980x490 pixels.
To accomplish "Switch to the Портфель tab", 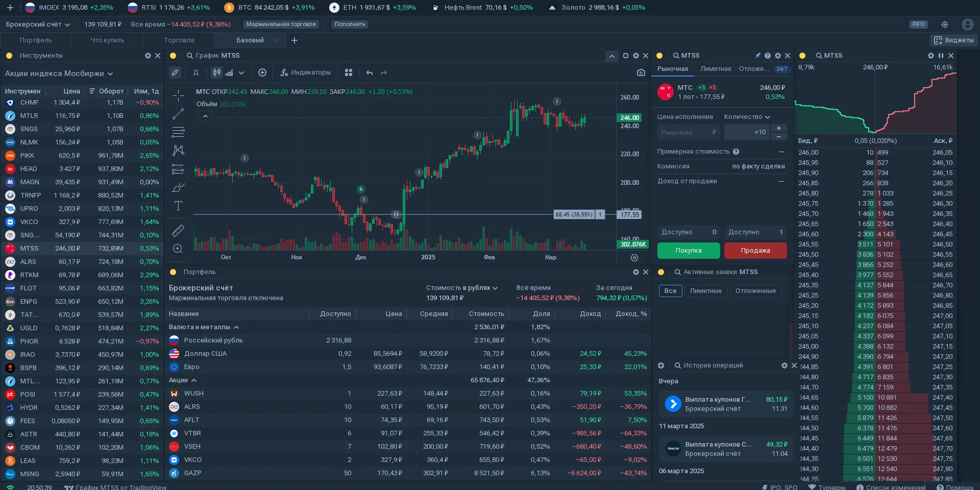I will (x=36, y=40).
